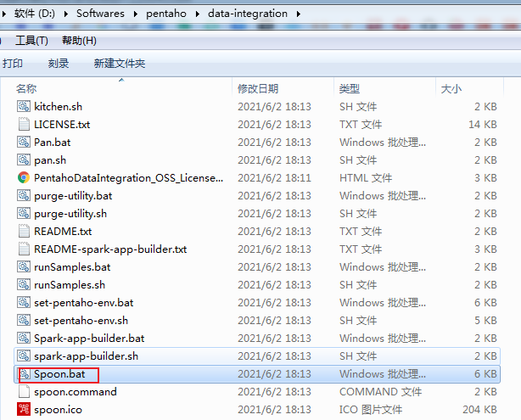Select the Pan.bat file name
This screenshot has height=420, width=521.
[x=52, y=143]
